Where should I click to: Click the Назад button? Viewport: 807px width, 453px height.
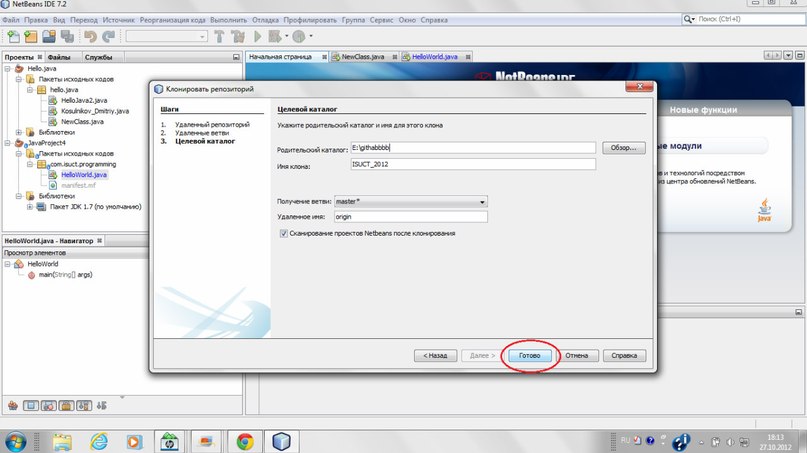435,355
